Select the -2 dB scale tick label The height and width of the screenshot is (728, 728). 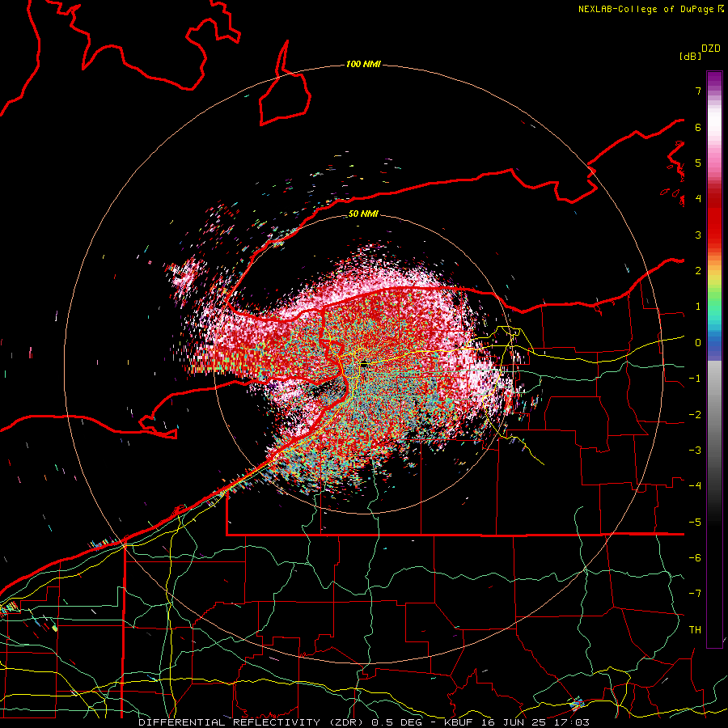[x=695, y=415]
